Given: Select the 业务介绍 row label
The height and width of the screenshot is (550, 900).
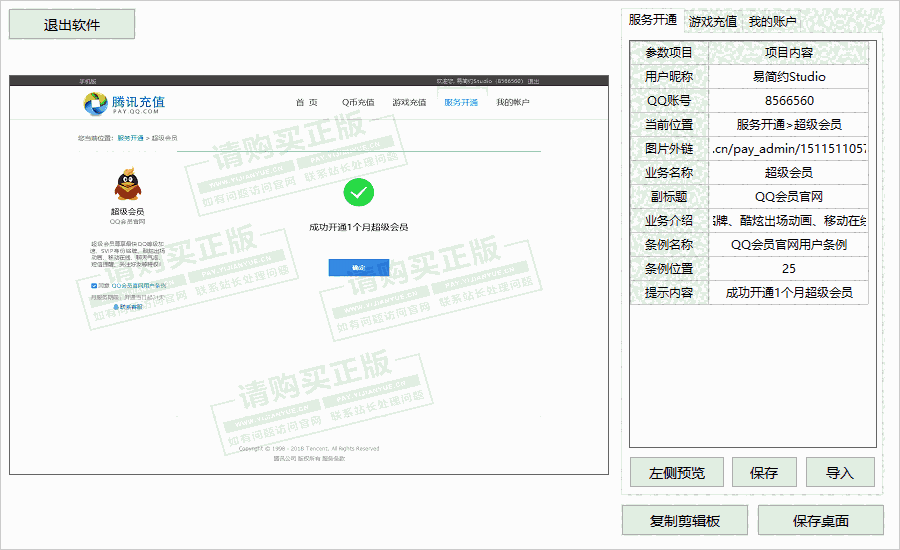Looking at the screenshot, I should pos(669,220).
